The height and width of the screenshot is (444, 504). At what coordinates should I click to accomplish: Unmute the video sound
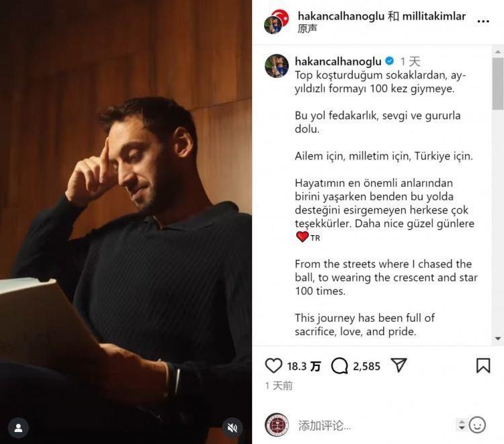[233, 428]
